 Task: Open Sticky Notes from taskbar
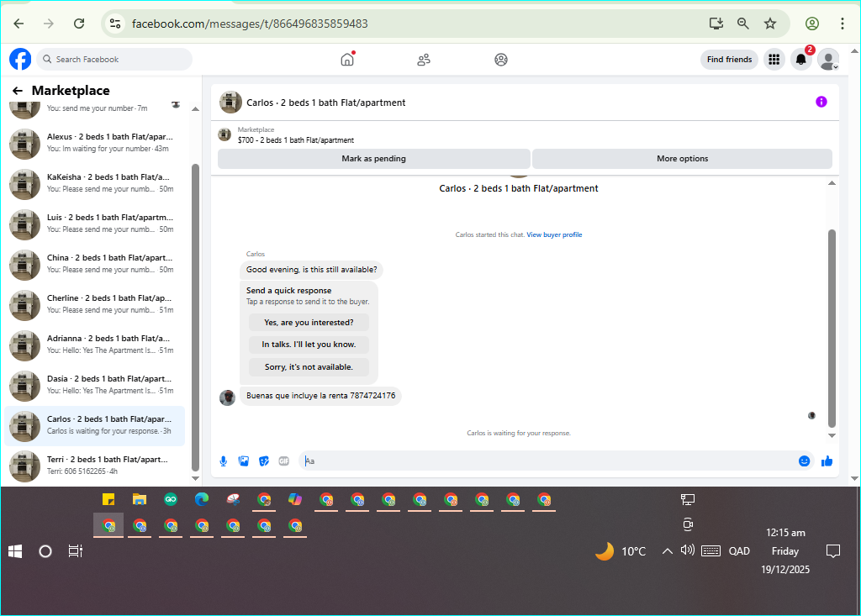click(x=108, y=499)
